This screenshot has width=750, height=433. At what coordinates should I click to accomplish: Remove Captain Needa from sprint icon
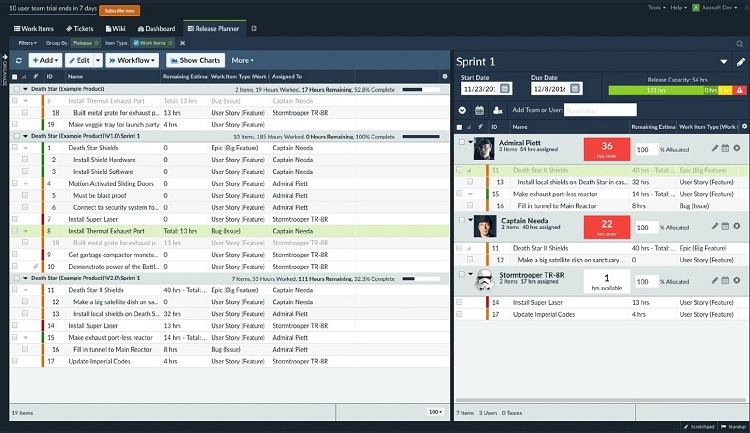(737, 226)
